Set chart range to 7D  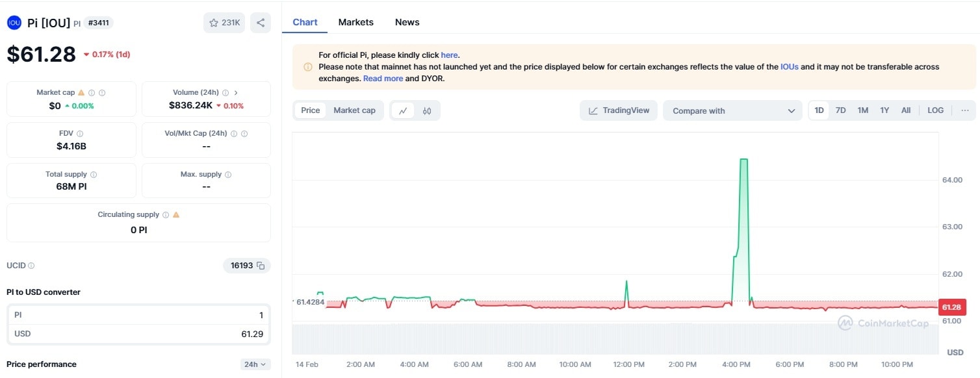click(x=840, y=110)
